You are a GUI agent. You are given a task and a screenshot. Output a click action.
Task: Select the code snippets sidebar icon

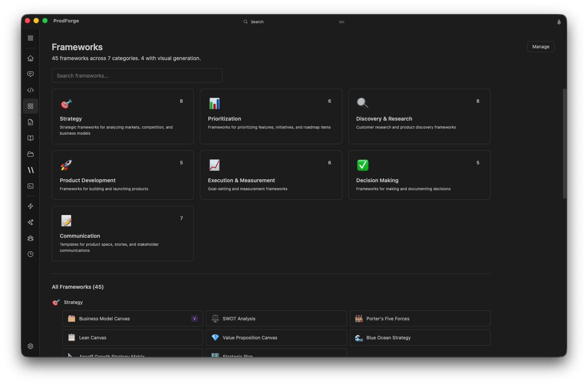[x=30, y=90]
